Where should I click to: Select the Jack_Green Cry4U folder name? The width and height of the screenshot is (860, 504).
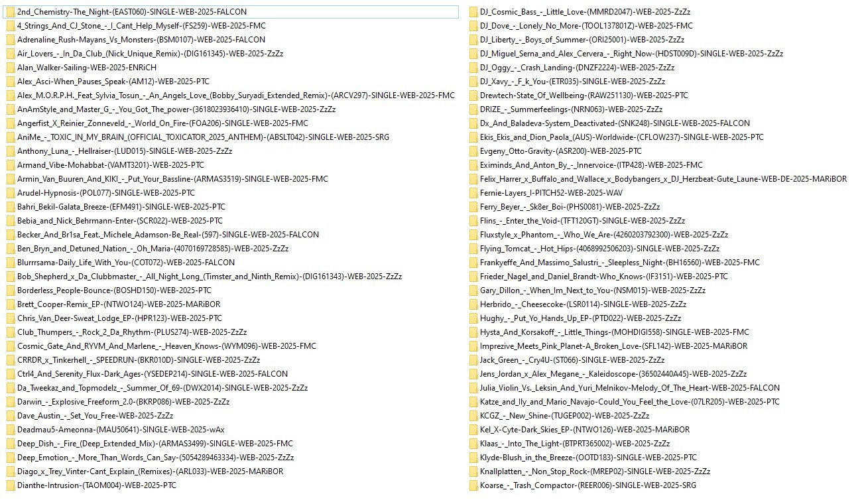pos(572,360)
